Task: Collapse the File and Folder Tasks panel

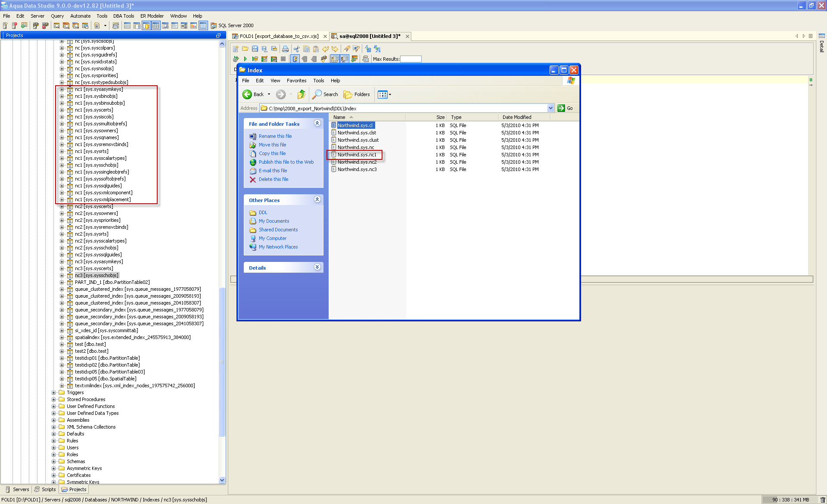Action: click(x=317, y=123)
